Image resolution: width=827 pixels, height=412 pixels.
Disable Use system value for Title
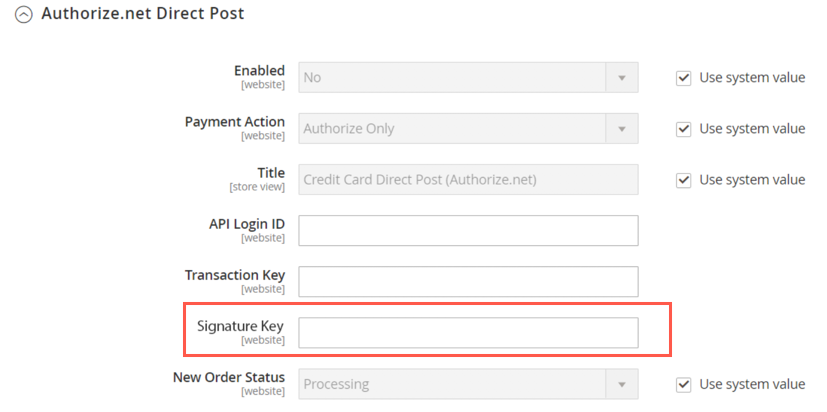coord(684,180)
